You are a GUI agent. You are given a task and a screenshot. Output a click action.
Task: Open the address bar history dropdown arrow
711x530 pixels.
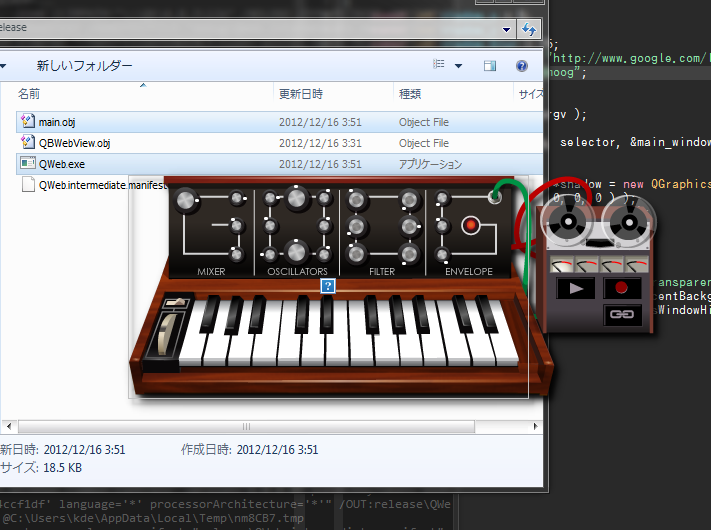click(x=506, y=30)
